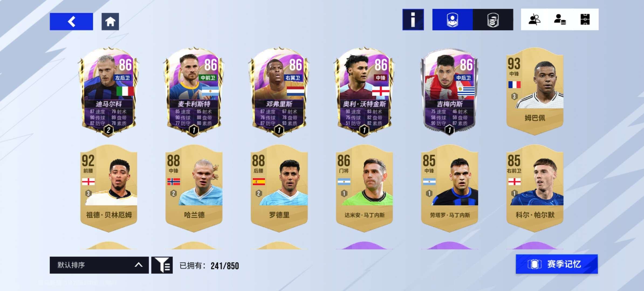The width and height of the screenshot is (644, 291).
Task: Choose the 麦卡利斯特 card
Action: 194,92
